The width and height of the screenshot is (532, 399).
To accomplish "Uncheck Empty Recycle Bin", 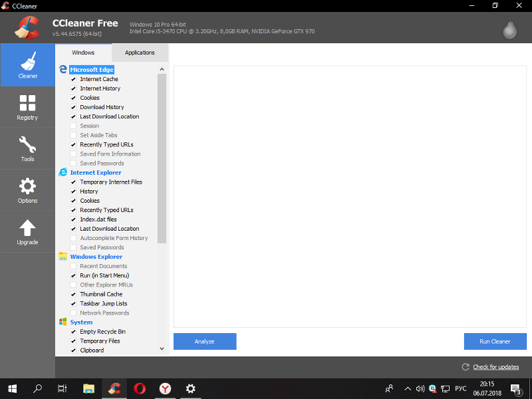I will [x=73, y=332].
